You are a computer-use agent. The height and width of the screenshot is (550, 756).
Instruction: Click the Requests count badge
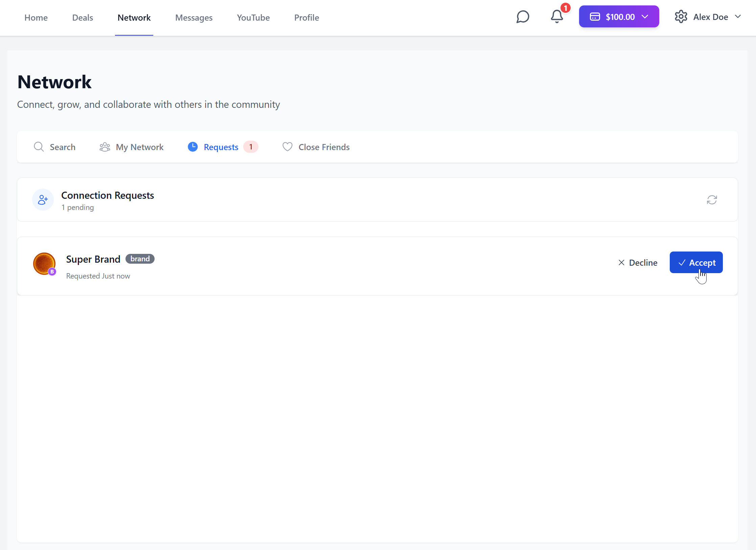[251, 147]
